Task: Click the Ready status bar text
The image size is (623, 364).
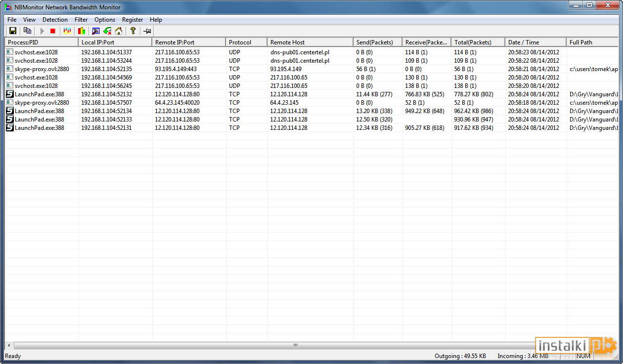Action: [x=13, y=356]
